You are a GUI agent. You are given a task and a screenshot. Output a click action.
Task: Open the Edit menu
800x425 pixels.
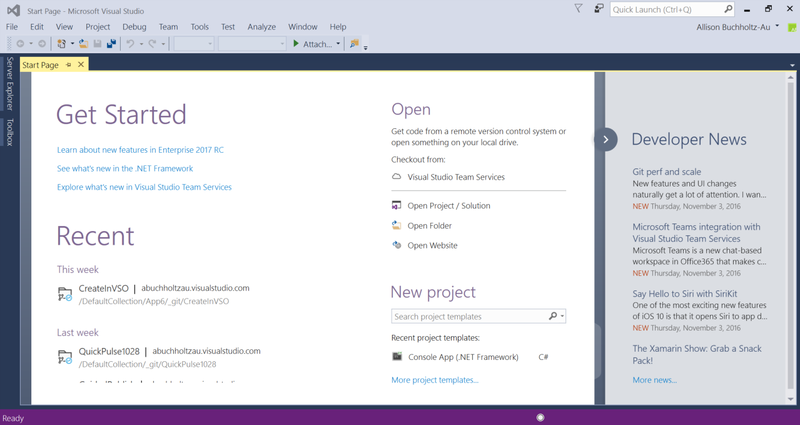point(37,27)
